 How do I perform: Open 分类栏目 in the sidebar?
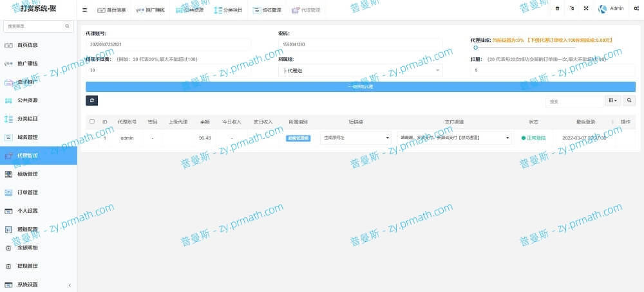click(38, 119)
